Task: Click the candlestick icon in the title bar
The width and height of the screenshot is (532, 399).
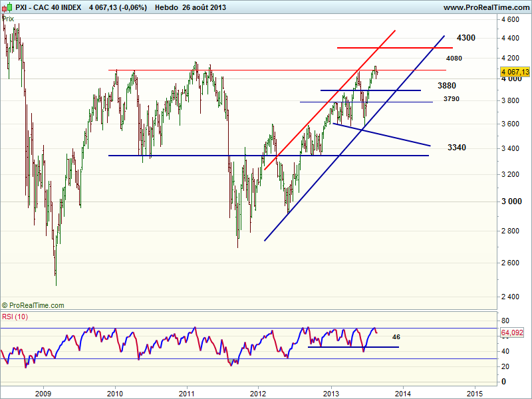Action: 7,7
